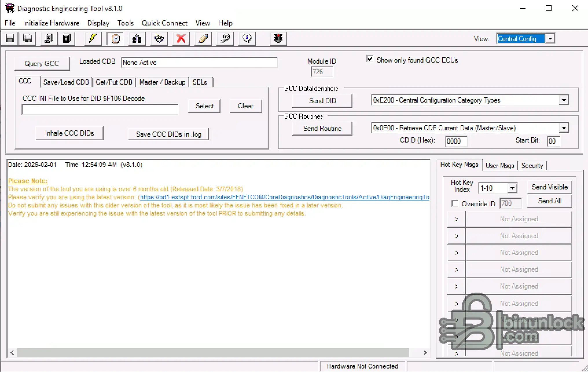Click the topmost Not Assigned hot key button
Viewport: 588px width, 372px height.
tap(519, 219)
